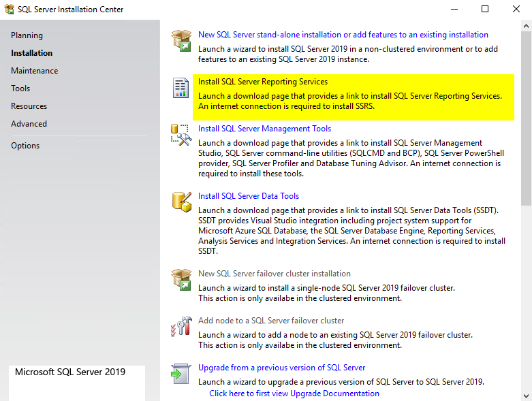Screen dimensions: 532x401
Task: Open the Advanced category
Action: pos(29,124)
